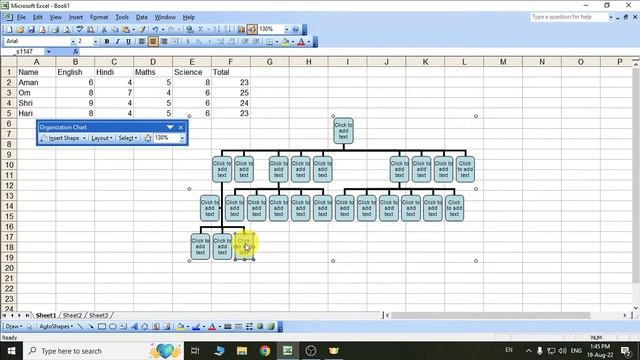Open the Font name dropdown
The width and height of the screenshot is (640, 360).
click(73, 41)
